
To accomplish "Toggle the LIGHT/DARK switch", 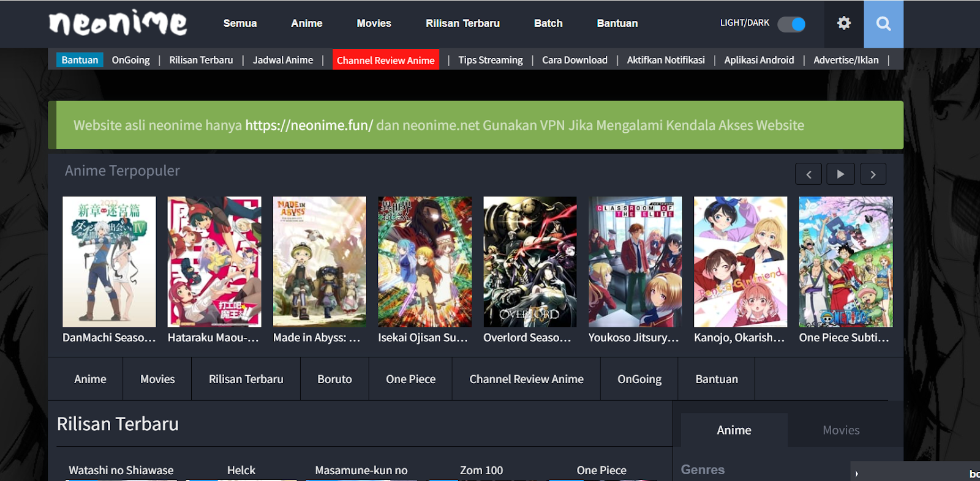I will (x=791, y=24).
